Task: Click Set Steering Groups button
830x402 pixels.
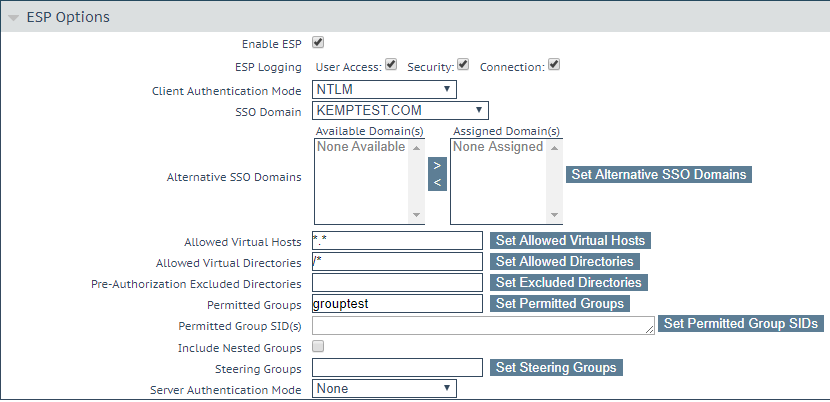Action: click(556, 368)
